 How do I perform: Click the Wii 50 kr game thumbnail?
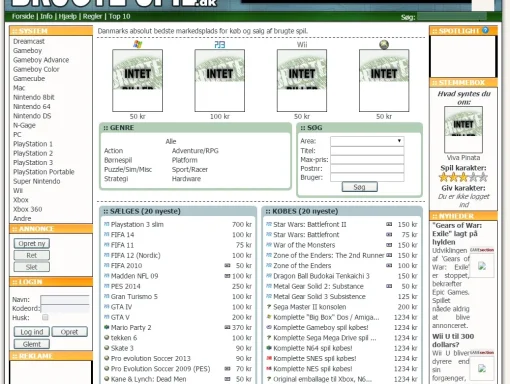tap(302, 80)
